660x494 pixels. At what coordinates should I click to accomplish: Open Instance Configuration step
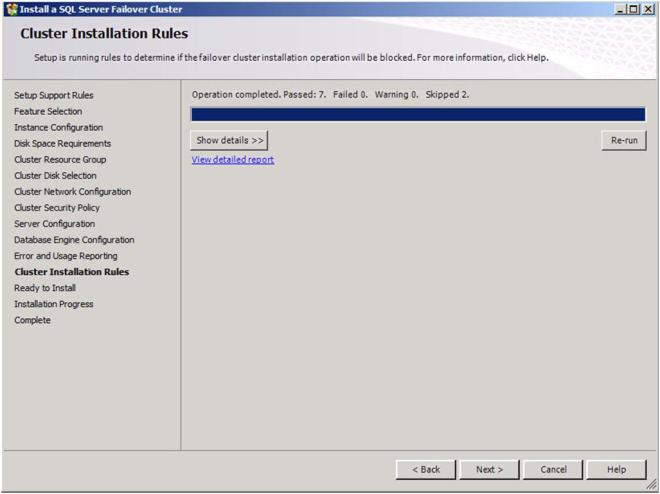[x=58, y=128]
